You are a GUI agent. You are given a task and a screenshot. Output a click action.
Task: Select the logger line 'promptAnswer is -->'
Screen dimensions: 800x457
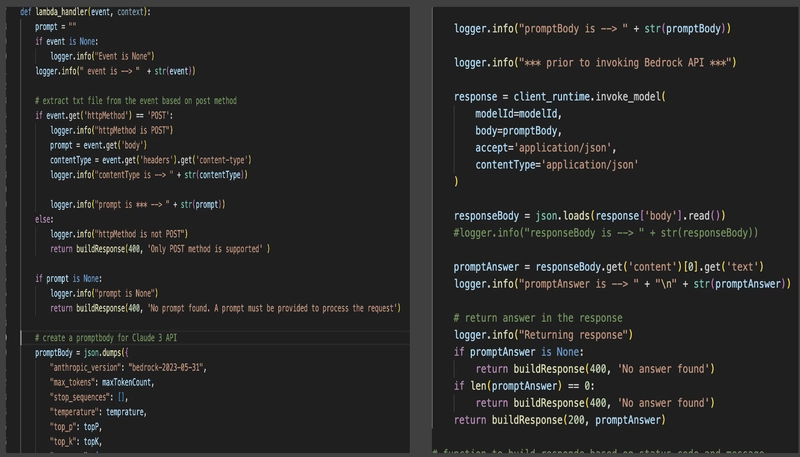coord(622,284)
